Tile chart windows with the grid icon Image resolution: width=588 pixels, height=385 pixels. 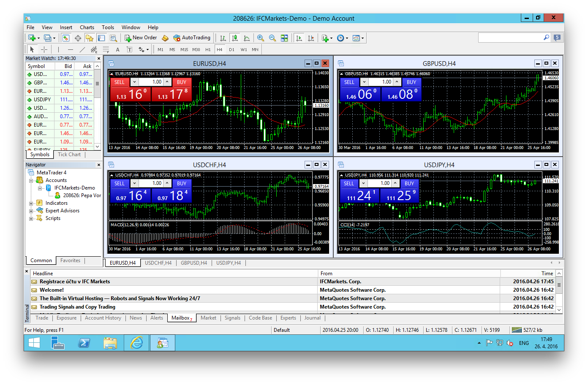(x=284, y=38)
